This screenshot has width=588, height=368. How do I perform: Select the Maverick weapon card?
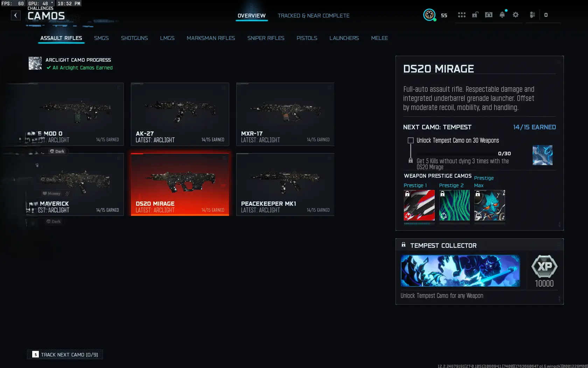point(75,184)
